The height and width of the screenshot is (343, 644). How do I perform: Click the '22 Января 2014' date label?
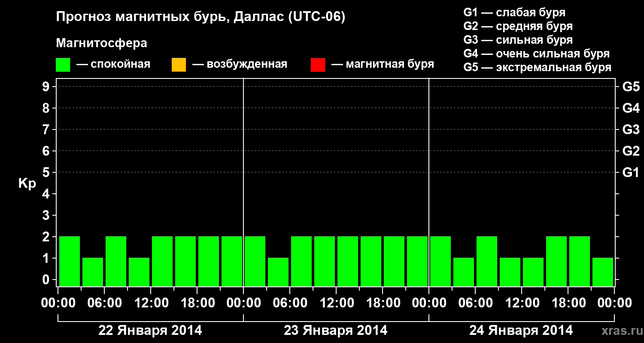[150, 331]
